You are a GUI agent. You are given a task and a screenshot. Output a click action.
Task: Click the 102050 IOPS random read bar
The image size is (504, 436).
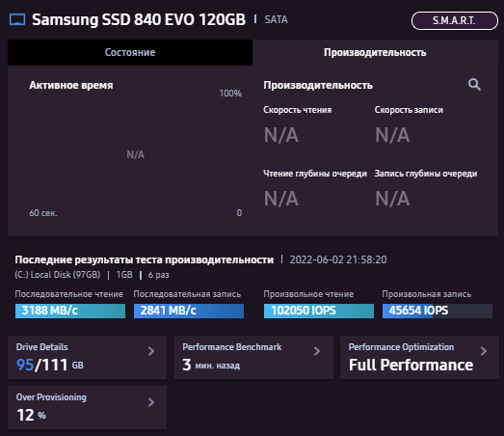319,311
